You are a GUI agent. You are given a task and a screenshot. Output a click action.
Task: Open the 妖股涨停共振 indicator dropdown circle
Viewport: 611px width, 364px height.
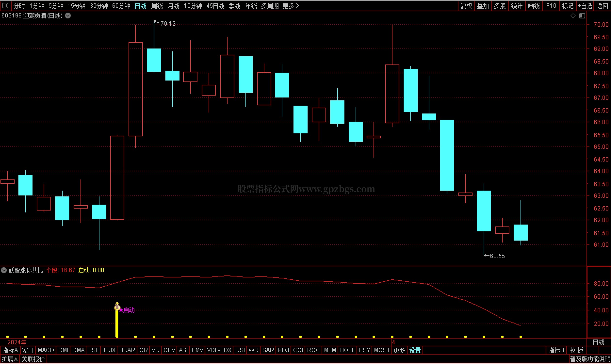(4, 270)
